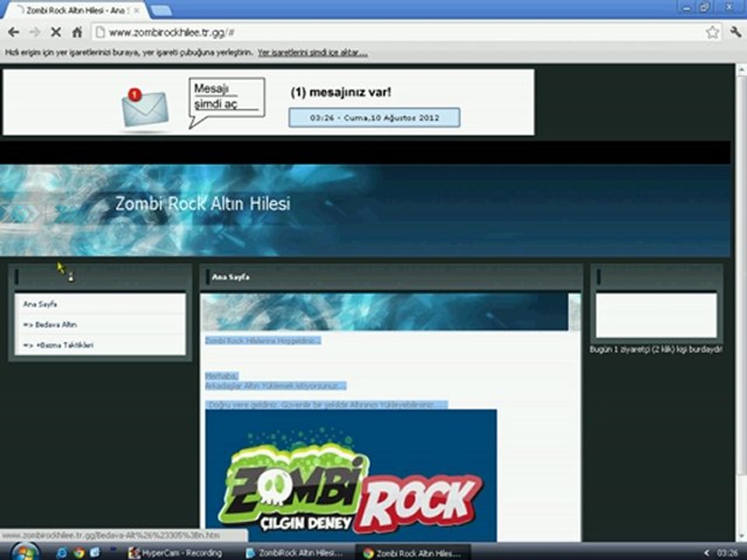Launch Chrome from quick launch icon

click(79, 553)
